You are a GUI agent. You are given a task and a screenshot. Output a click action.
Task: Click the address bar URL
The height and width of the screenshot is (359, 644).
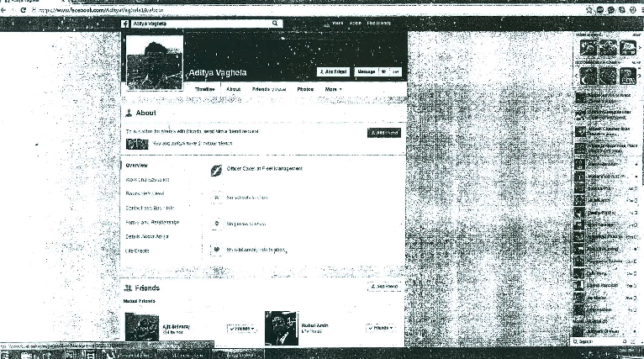point(101,10)
